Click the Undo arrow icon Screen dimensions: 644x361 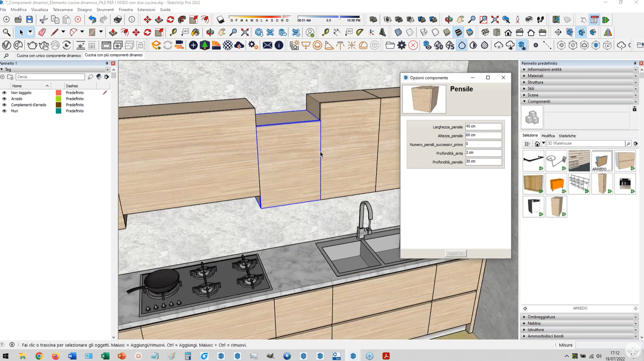[92, 20]
